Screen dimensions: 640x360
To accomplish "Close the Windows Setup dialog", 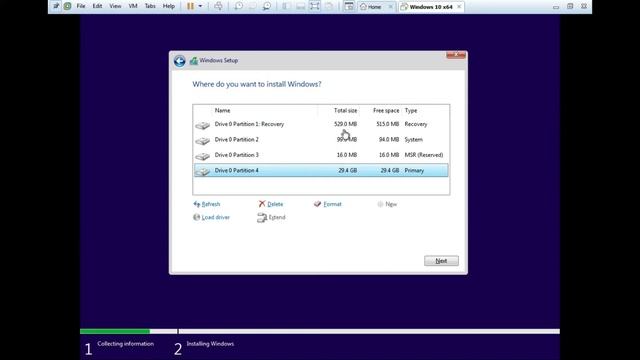I will coord(456,55).
